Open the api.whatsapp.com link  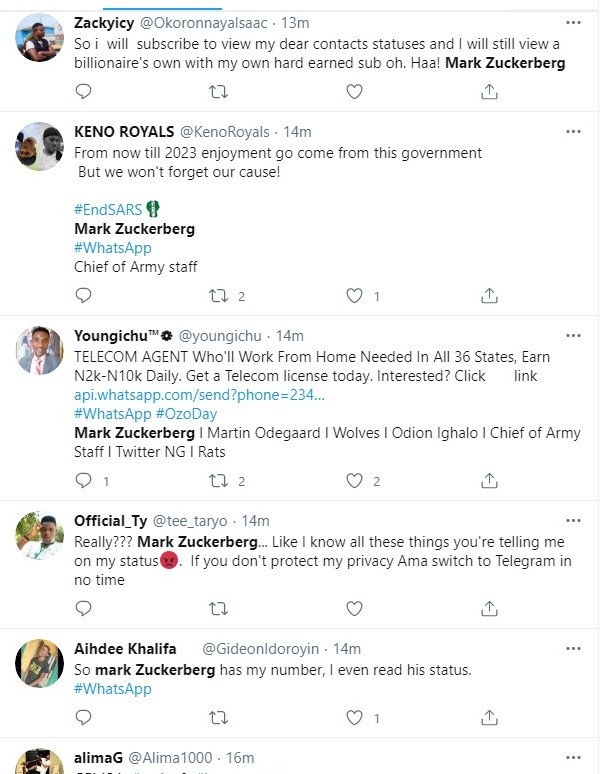tap(199, 395)
